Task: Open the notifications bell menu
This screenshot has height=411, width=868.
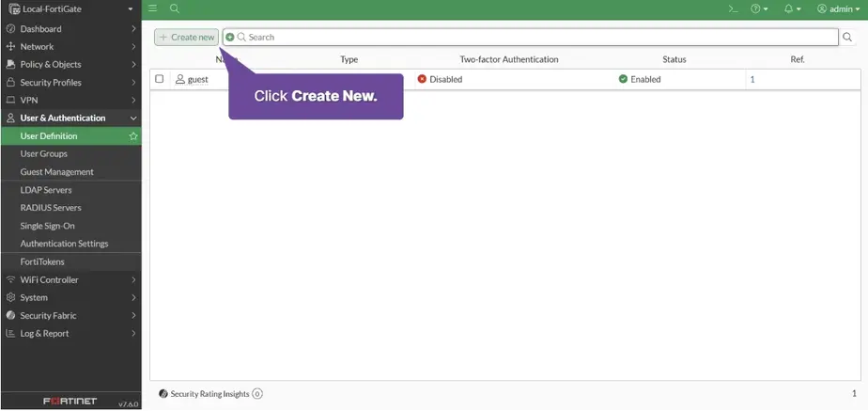Action: [793, 8]
